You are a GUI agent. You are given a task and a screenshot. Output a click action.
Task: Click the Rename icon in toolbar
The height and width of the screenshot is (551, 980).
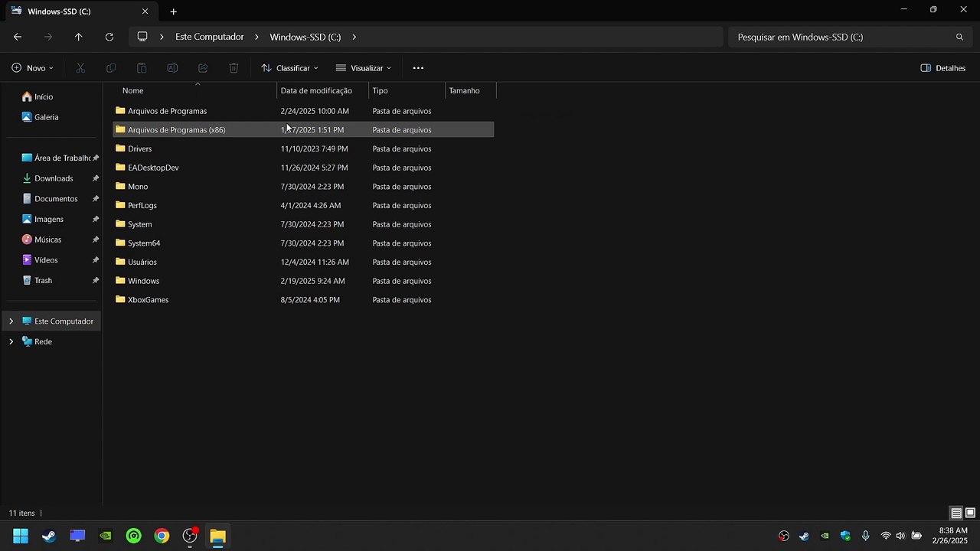(172, 68)
